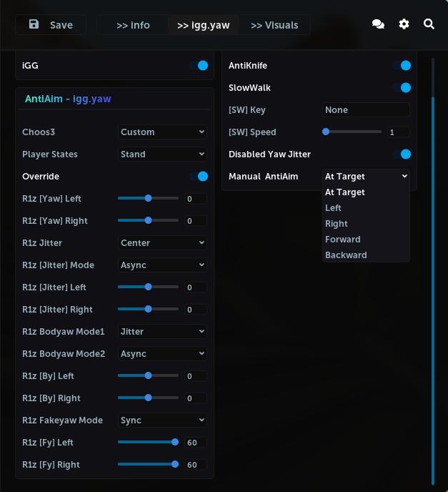The image size is (448, 492).
Task: Choose Left option in Manual AntiAim list
Action: [x=334, y=208]
